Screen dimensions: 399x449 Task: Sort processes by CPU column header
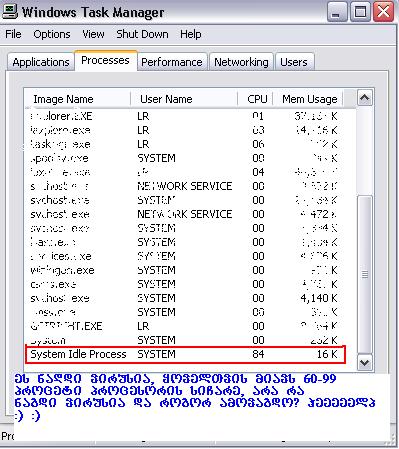256,99
